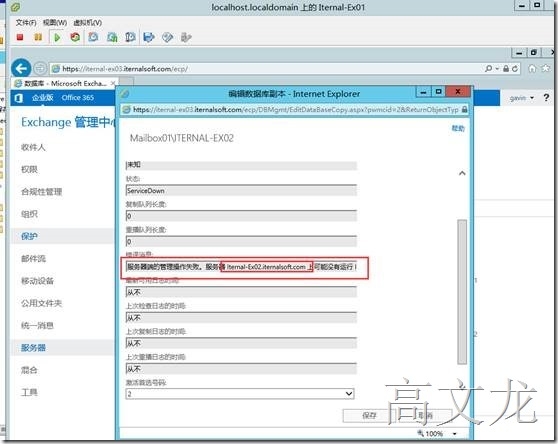The image size is (558, 444).
Task: Click the copy queue length field
Action: (x=241, y=216)
